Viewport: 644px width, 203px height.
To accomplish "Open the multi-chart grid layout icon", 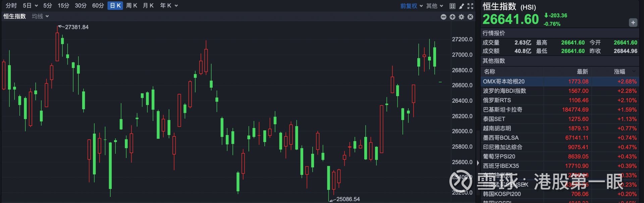I will pyautogui.click(x=452, y=6).
